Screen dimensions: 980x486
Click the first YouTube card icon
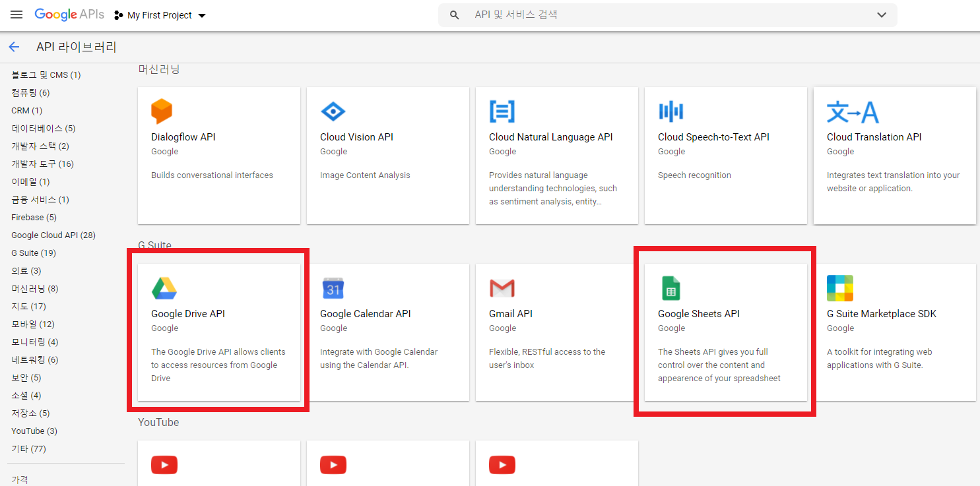point(164,465)
